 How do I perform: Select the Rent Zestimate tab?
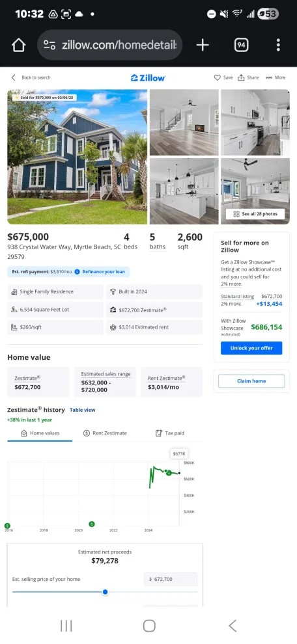pyautogui.click(x=105, y=433)
